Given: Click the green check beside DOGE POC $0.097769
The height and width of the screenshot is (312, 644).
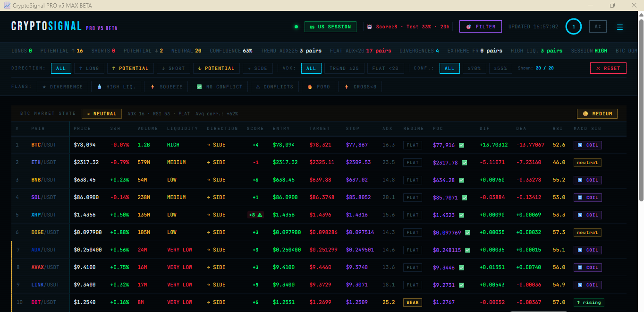Looking at the screenshot, I should pyautogui.click(x=467, y=233).
